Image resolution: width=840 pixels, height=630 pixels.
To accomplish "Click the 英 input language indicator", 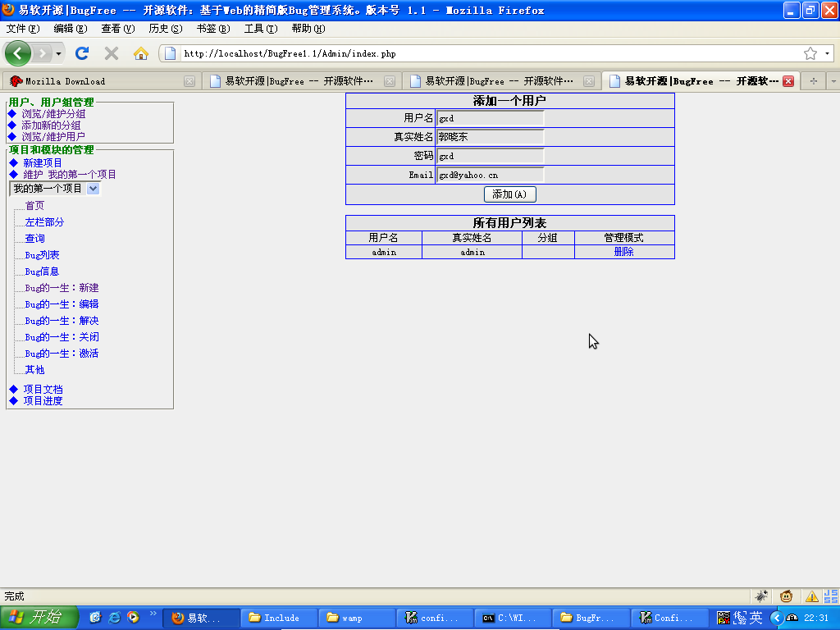I will tap(756, 618).
